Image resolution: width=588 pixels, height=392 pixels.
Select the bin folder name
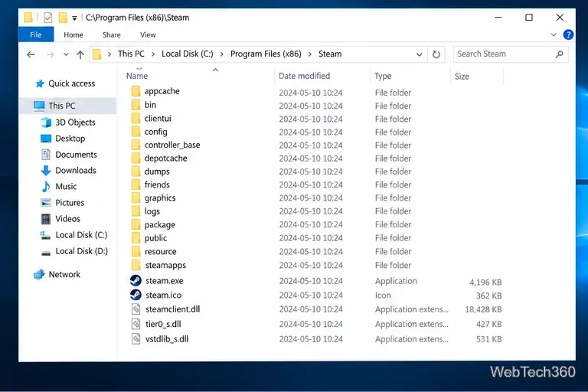click(150, 105)
